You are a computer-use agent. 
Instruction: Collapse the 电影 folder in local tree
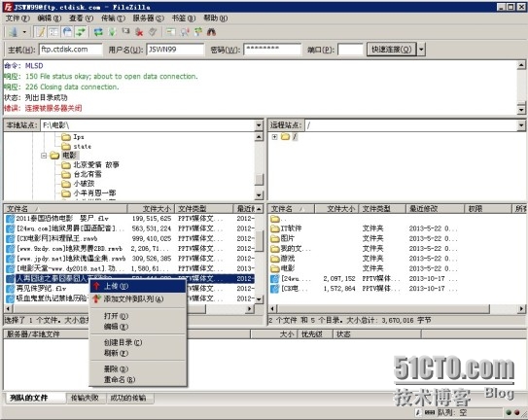[44, 156]
